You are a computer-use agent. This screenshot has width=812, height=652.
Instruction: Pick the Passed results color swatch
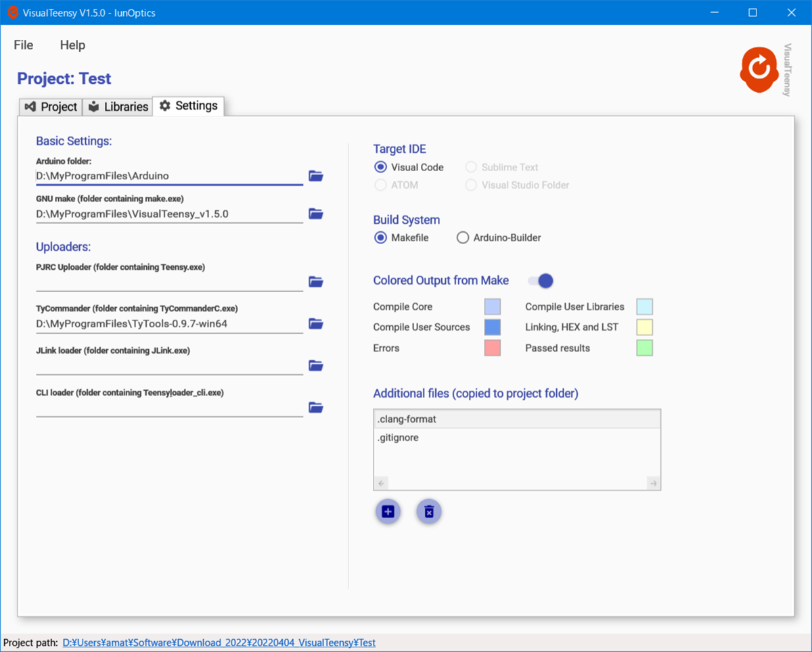(644, 348)
